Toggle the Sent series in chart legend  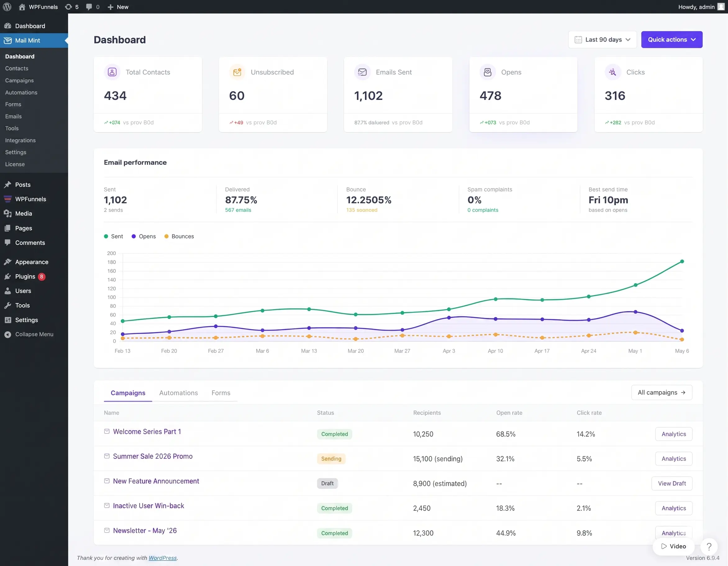click(113, 236)
